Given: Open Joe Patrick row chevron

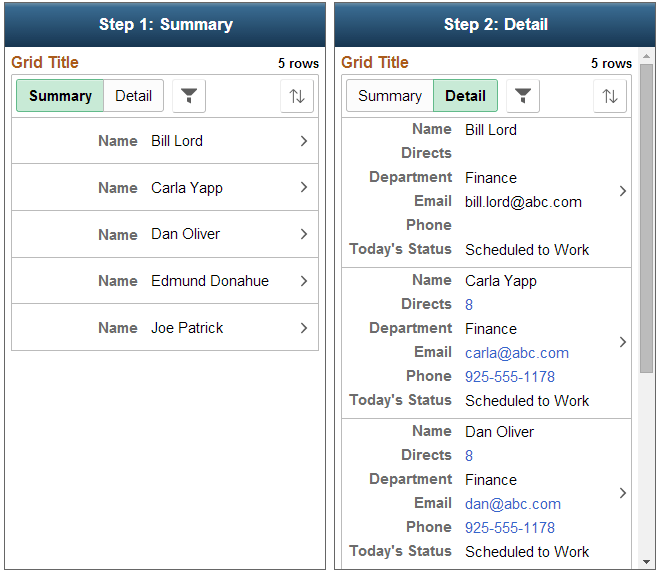Looking at the screenshot, I should 304,328.
